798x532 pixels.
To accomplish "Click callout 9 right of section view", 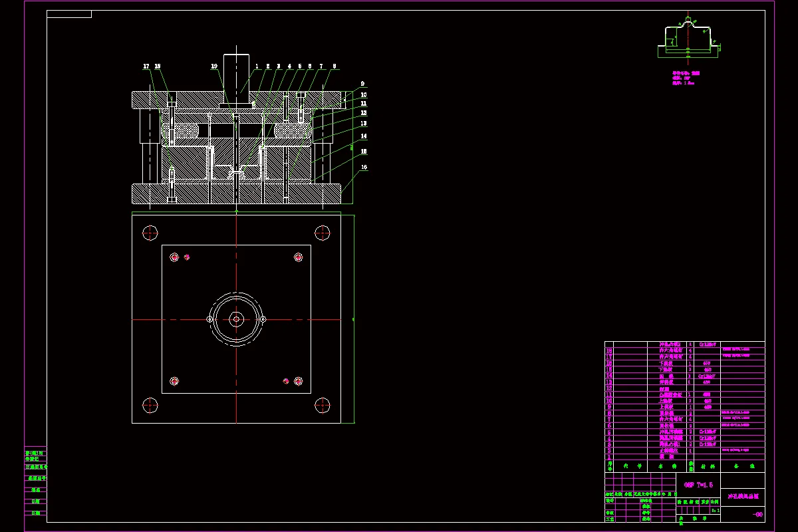I will pyautogui.click(x=363, y=84).
